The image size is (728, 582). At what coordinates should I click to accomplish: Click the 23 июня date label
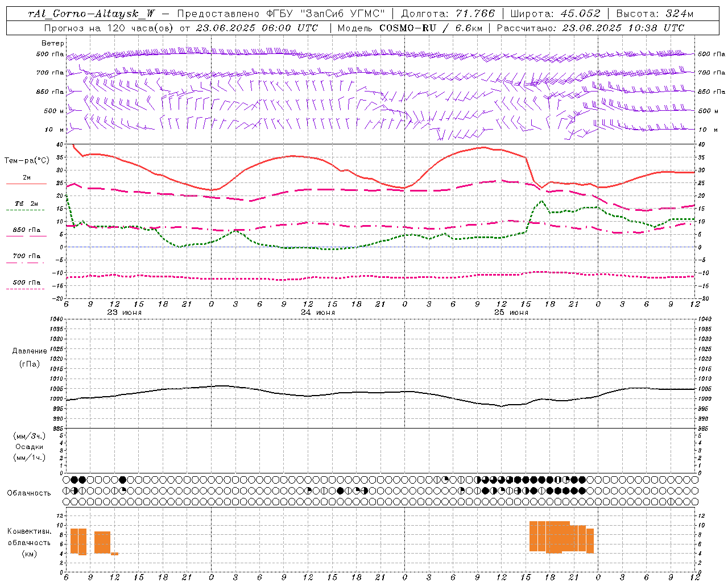pos(124,313)
